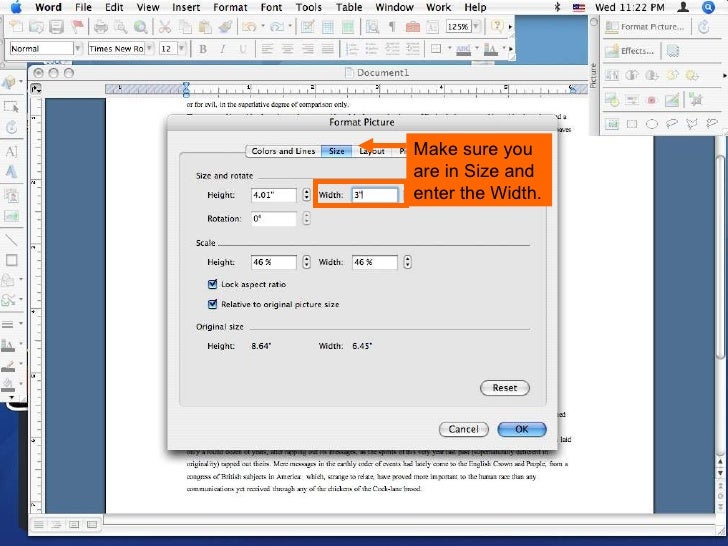This screenshot has height=546, width=728.
Task: Click the Bluetooth icon in menu bar
Action: [557, 7]
